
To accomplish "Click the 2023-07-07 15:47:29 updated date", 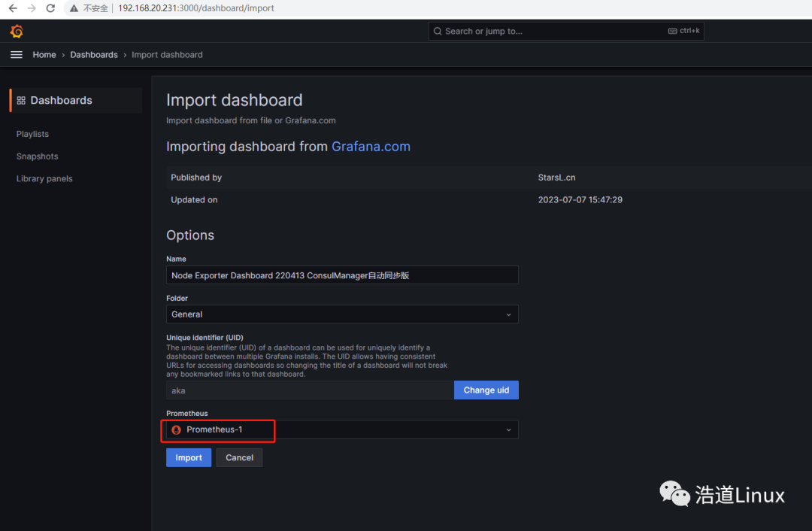I will pos(580,199).
